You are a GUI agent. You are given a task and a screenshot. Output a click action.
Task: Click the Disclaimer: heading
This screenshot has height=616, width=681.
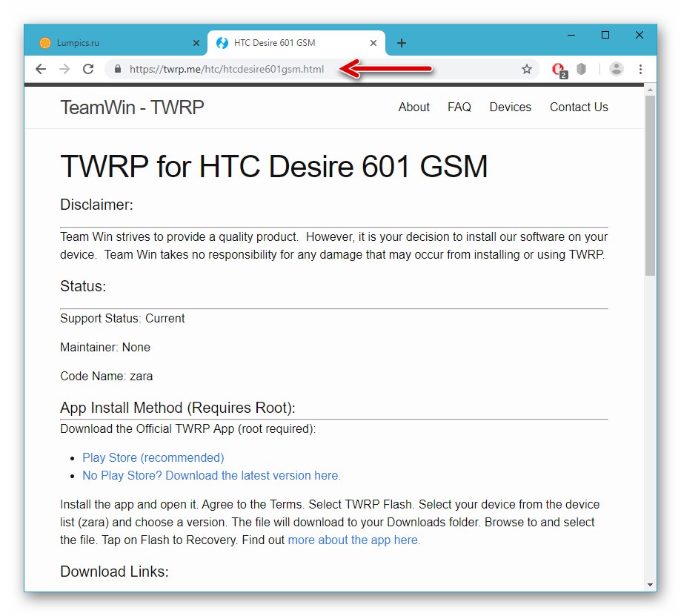pos(96,205)
